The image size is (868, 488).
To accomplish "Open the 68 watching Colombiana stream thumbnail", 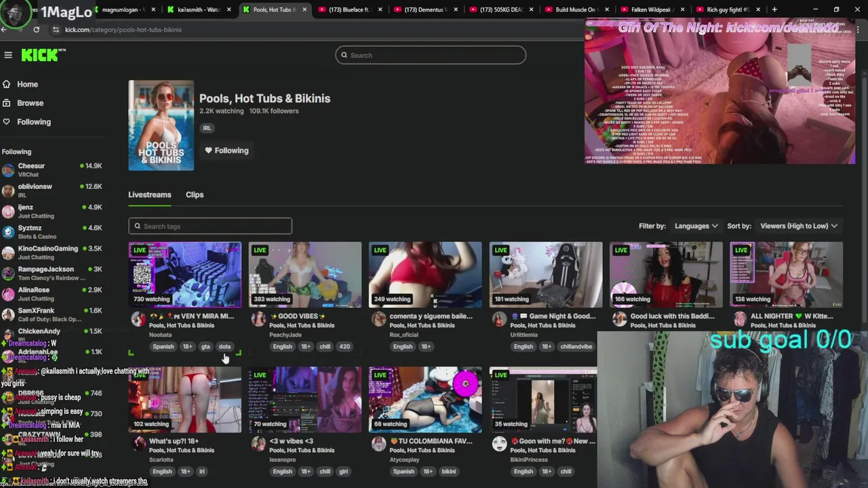I will click(425, 399).
